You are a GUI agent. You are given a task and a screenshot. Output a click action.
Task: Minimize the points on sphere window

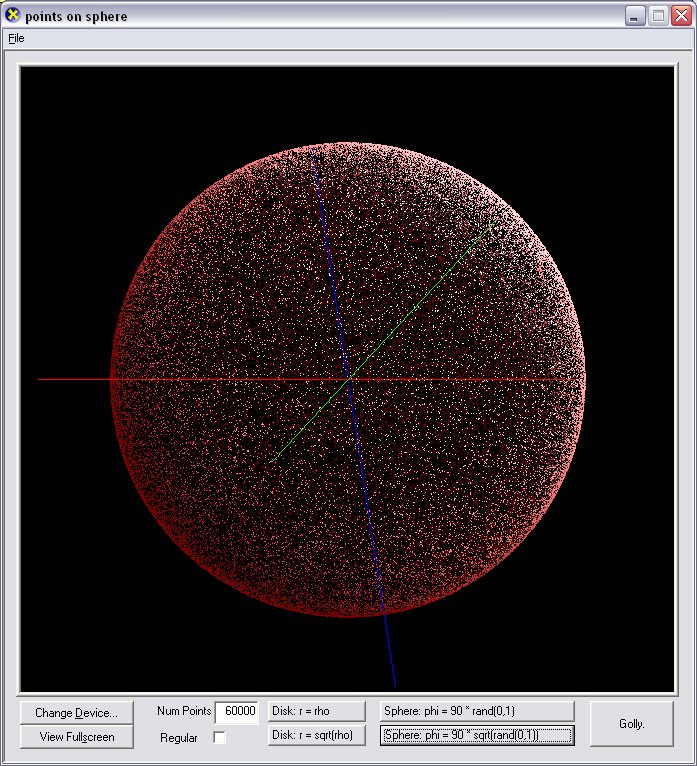click(x=635, y=16)
